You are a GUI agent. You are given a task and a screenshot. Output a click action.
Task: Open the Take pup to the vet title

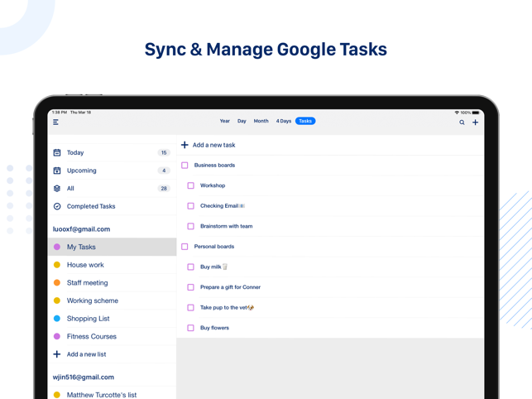[227, 308]
